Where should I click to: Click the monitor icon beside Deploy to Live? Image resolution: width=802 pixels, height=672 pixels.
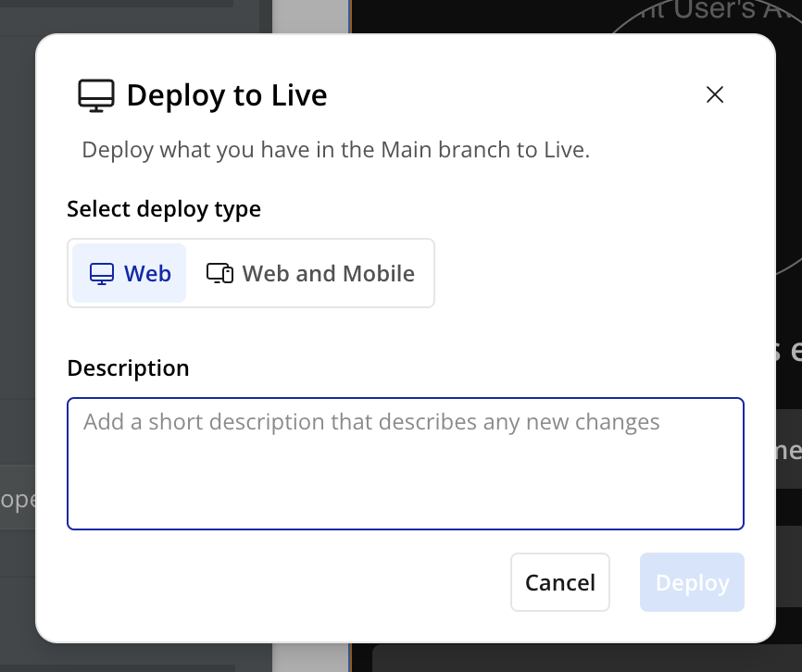(96, 95)
